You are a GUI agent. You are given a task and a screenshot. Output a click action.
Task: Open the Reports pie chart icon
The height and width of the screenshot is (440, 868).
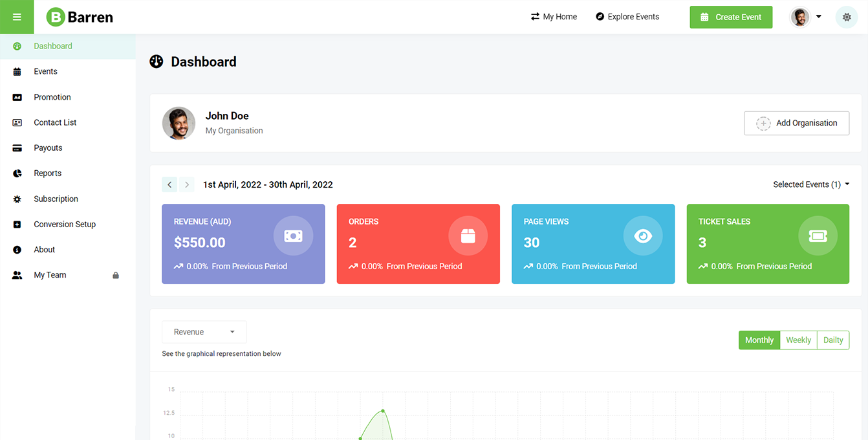coord(17,173)
